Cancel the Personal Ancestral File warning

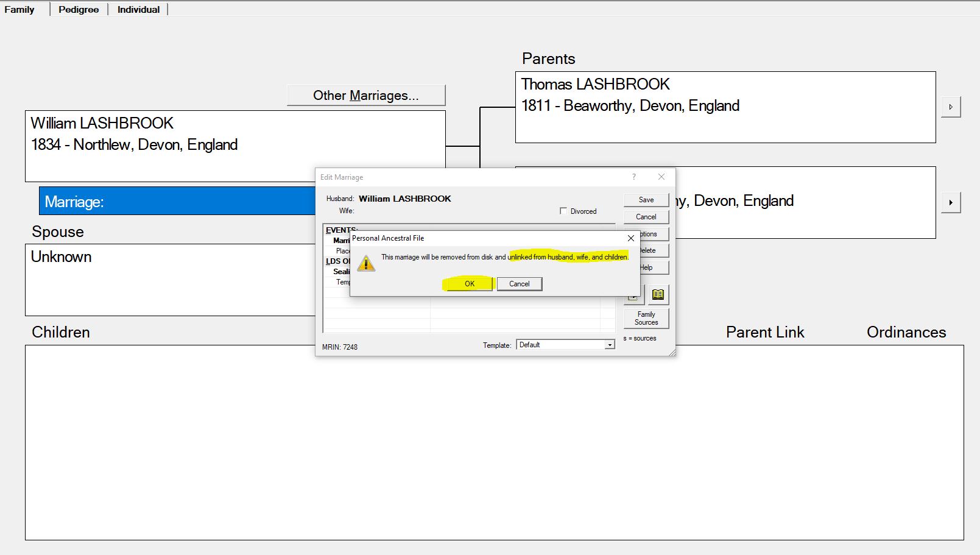click(x=520, y=284)
